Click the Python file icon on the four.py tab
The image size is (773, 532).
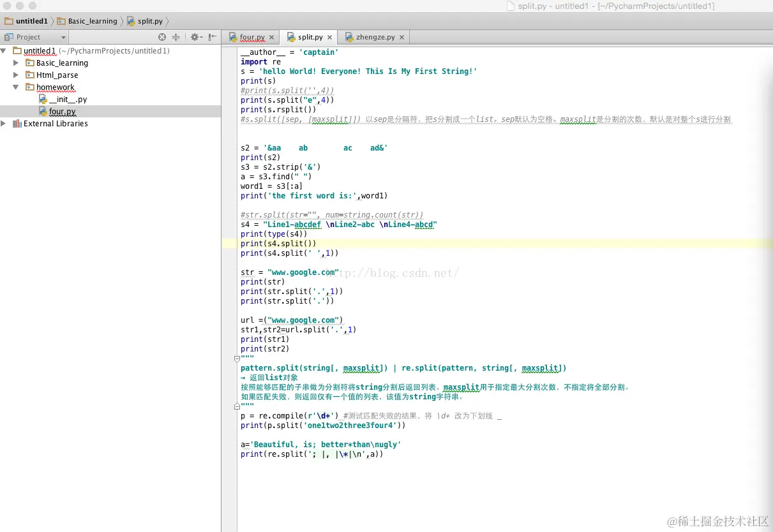pos(233,37)
